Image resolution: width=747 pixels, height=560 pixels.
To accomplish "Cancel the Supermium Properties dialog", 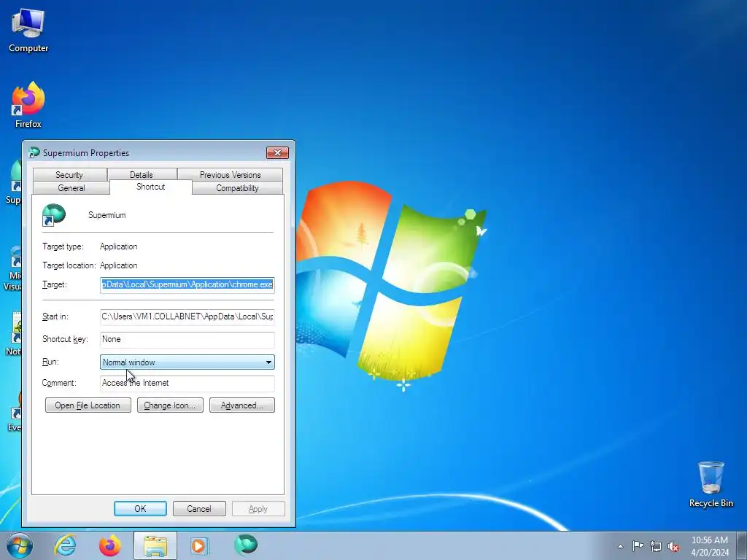I will [x=199, y=508].
